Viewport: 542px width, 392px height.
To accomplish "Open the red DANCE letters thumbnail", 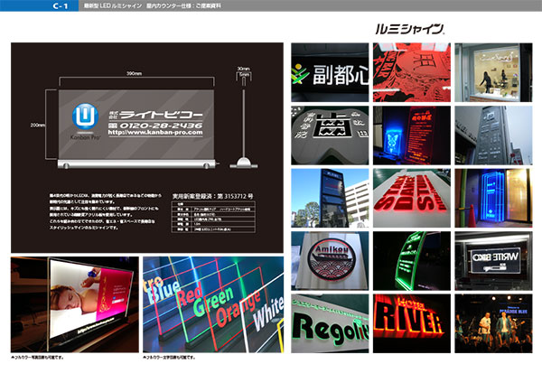I will coord(412,198).
